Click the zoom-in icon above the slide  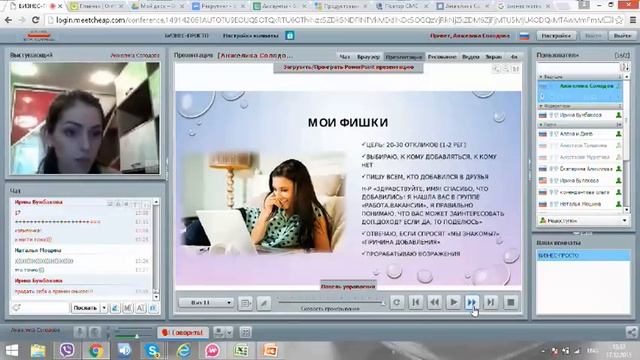click(x=496, y=69)
